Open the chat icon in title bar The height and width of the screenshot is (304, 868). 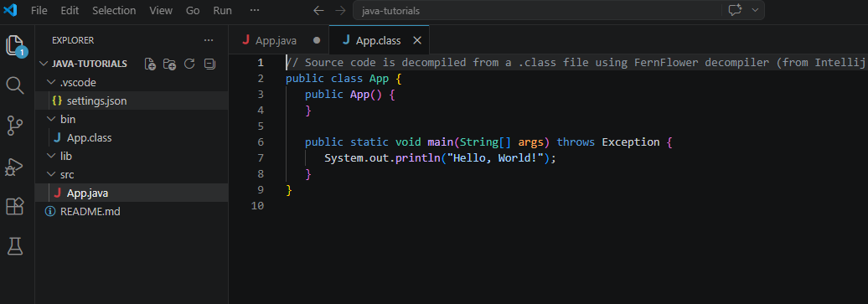pyautogui.click(x=735, y=11)
